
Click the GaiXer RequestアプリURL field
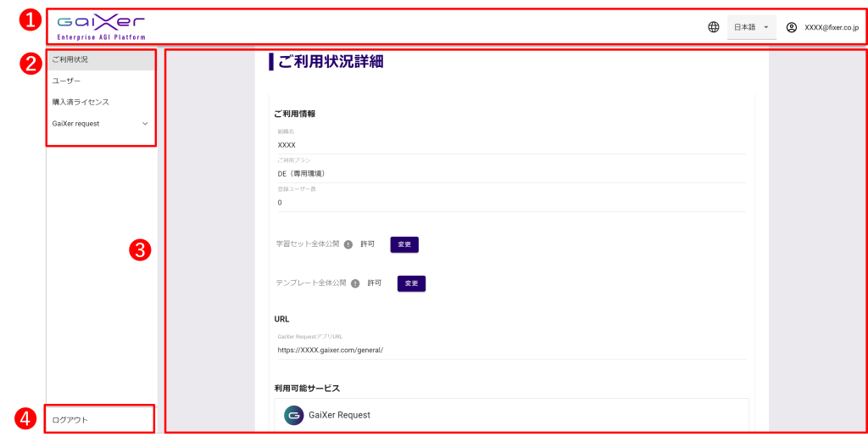pyautogui.click(x=509, y=349)
